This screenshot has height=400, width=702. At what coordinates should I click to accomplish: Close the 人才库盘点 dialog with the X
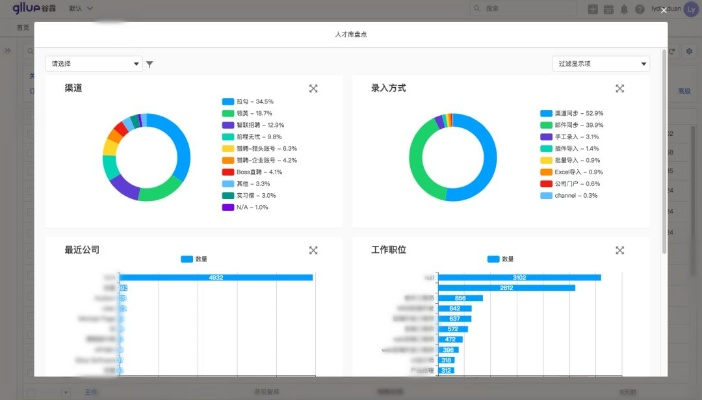click(663, 10)
